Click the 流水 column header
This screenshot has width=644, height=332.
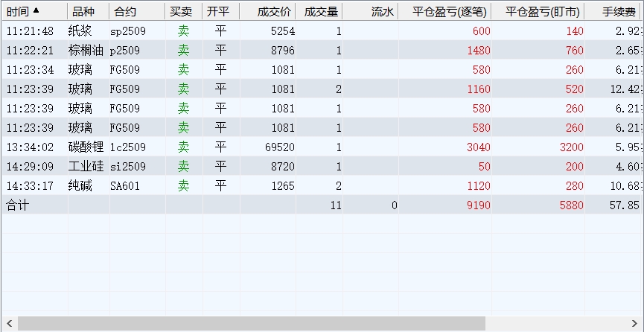pyautogui.click(x=370, y=12)
